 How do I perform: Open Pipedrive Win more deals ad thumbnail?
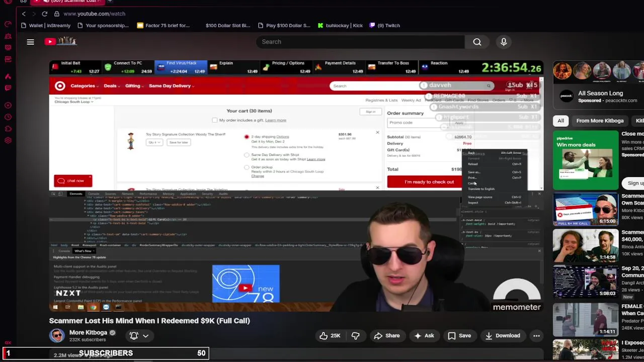point(586,161)
